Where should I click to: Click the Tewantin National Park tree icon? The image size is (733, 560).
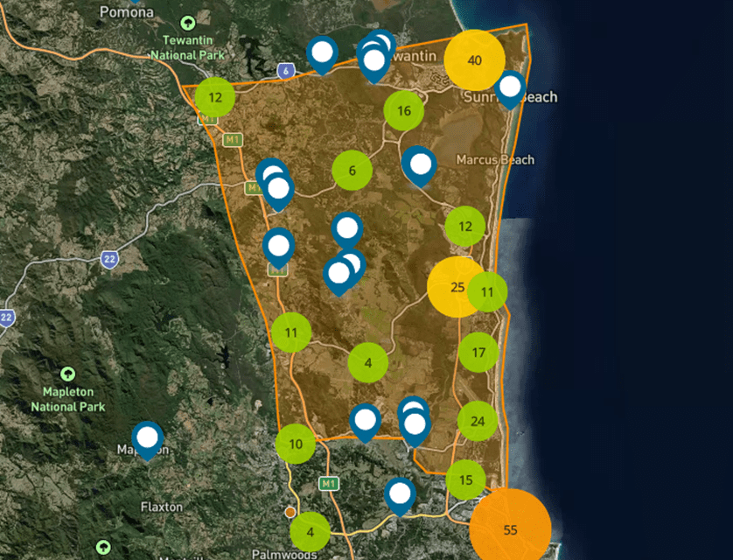[x=187, y=24]
